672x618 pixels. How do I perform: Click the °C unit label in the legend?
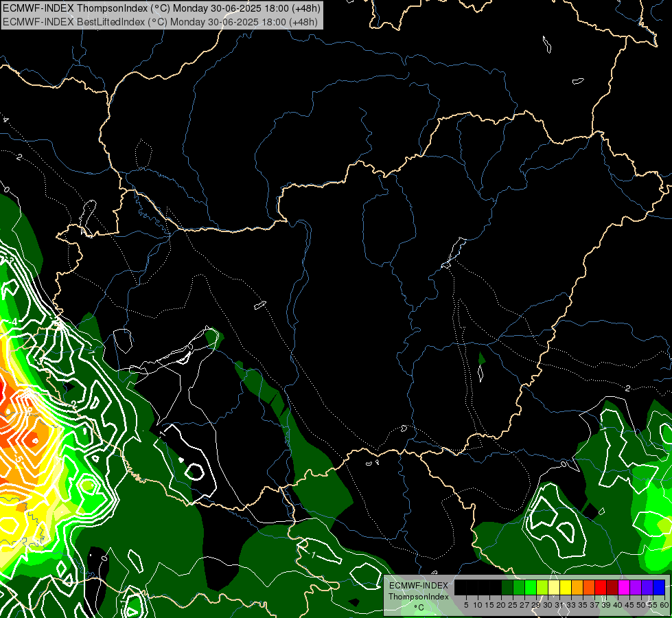(419, 608)
